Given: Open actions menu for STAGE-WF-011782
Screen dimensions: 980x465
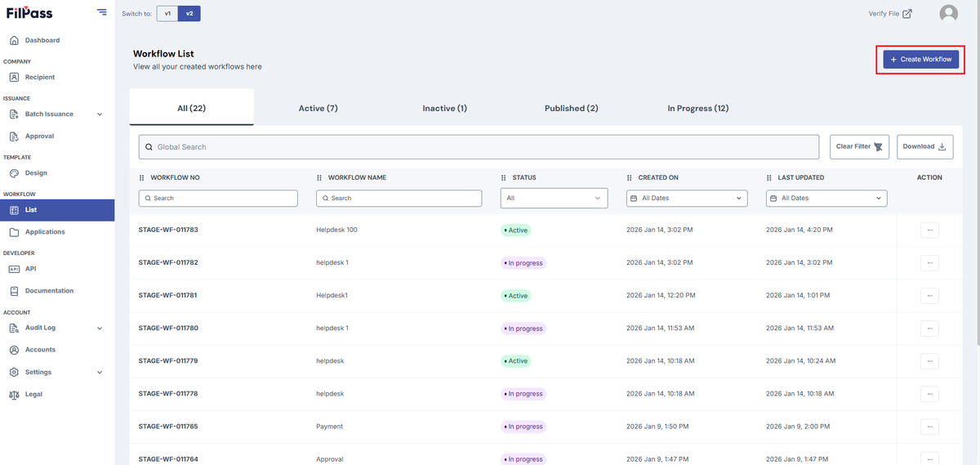Looking at the screenshot, I should pos(929,263).
